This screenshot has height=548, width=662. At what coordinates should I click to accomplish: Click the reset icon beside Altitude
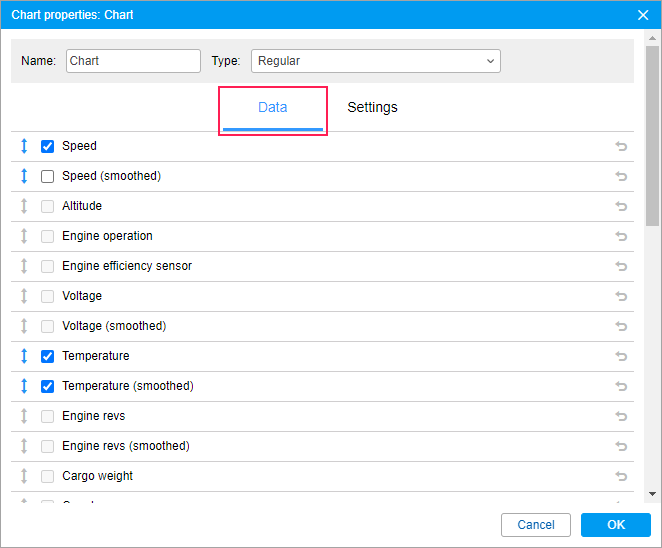pos(621,206)
